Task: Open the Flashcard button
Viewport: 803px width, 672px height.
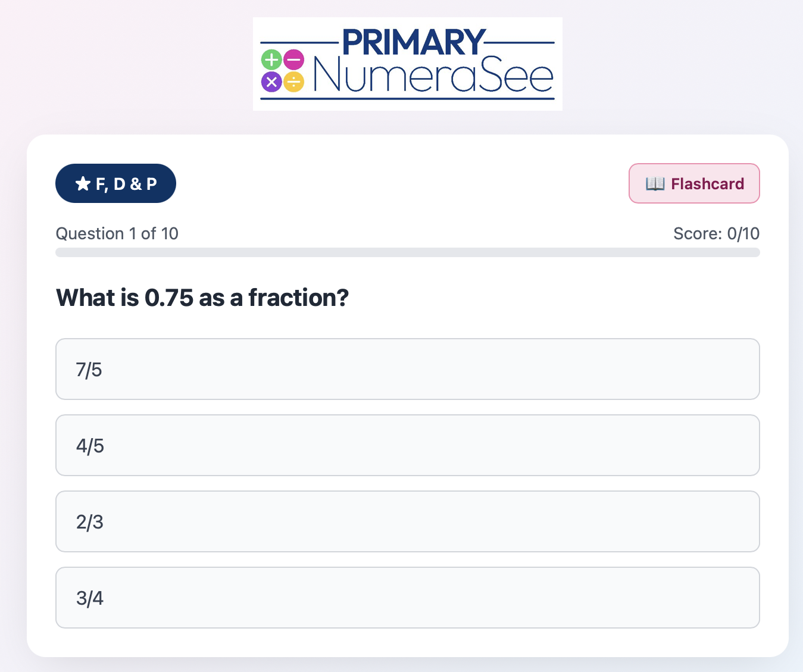Action: (x=694, y=183)
